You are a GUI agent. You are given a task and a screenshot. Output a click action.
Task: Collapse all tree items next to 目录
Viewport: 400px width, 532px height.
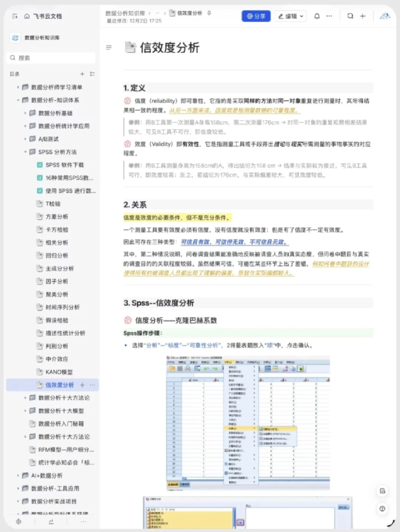click(x=92, y=74)
